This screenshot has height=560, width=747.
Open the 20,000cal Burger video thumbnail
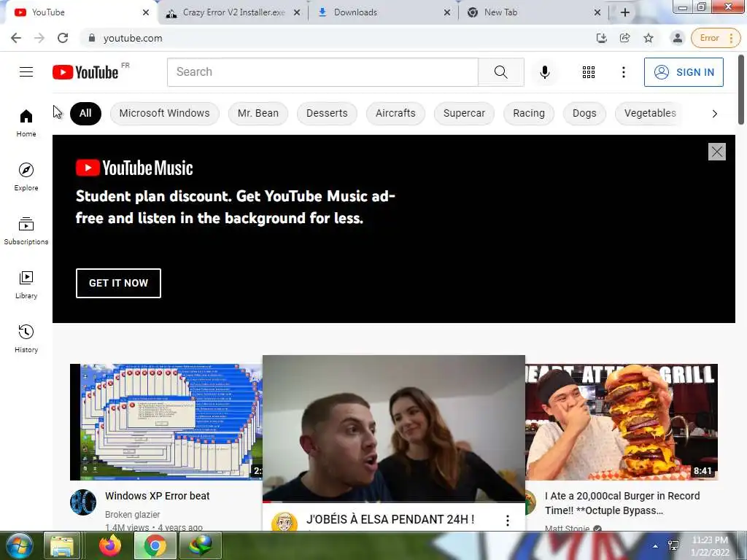[x=622, y=422]
